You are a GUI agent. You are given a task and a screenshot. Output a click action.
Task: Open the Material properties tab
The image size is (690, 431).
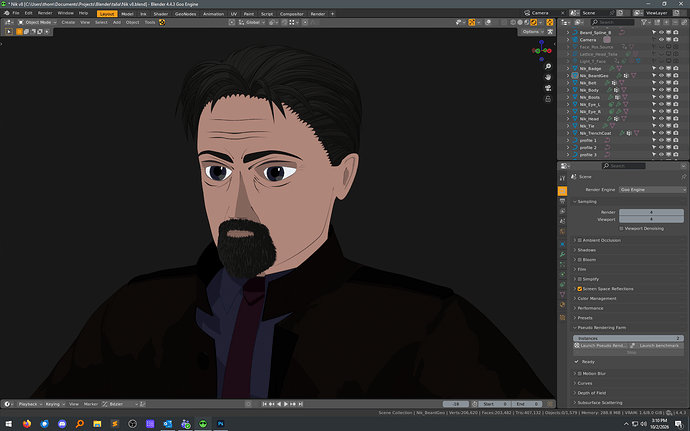pos(562,305)
